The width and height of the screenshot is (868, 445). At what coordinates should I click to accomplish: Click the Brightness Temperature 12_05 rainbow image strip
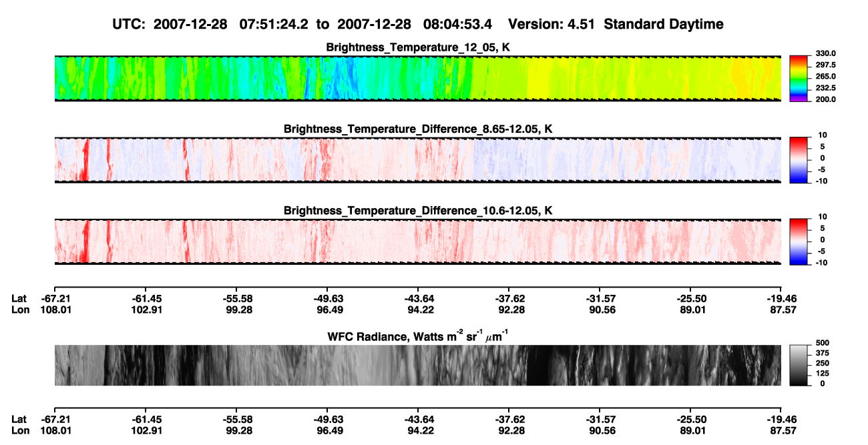pos(418,79)
